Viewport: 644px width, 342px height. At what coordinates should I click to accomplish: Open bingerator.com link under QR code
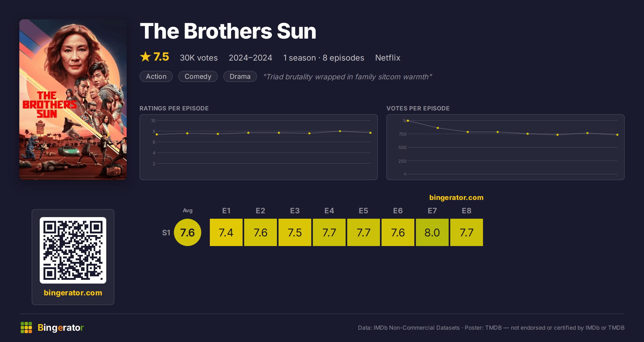[73, 293]
